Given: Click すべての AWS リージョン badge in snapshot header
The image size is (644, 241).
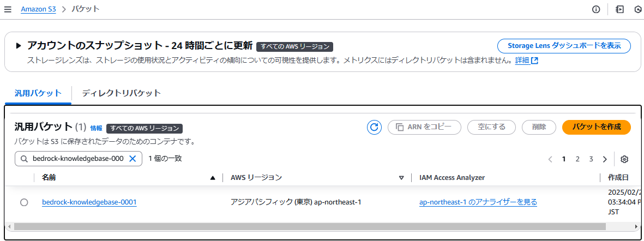Looking at the screenshot, I should point(294,46).
